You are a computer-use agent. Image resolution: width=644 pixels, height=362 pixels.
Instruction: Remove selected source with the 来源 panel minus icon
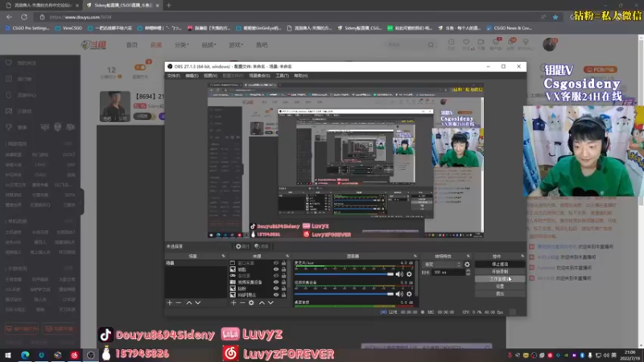[x=242, y=303]
